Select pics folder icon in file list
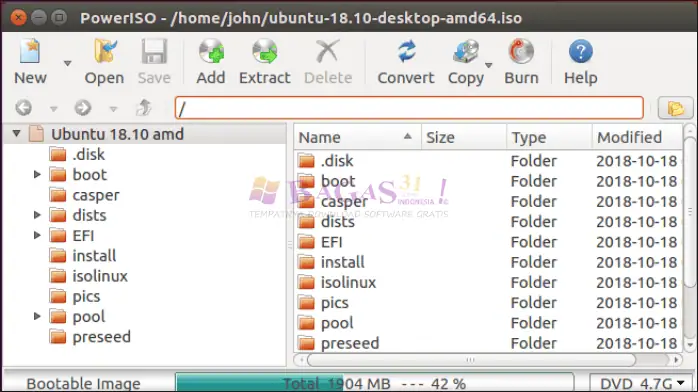Viewport: 698px width, 392px height. [306, 303]
